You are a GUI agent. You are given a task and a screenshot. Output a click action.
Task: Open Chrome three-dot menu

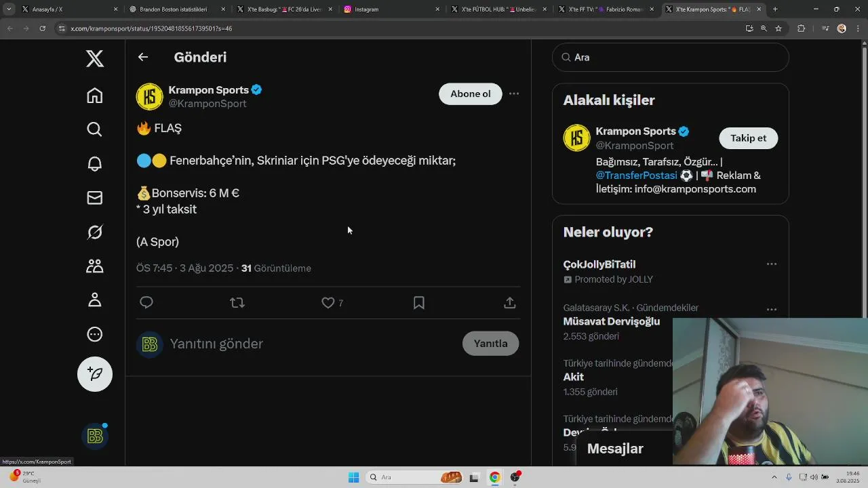858,28
